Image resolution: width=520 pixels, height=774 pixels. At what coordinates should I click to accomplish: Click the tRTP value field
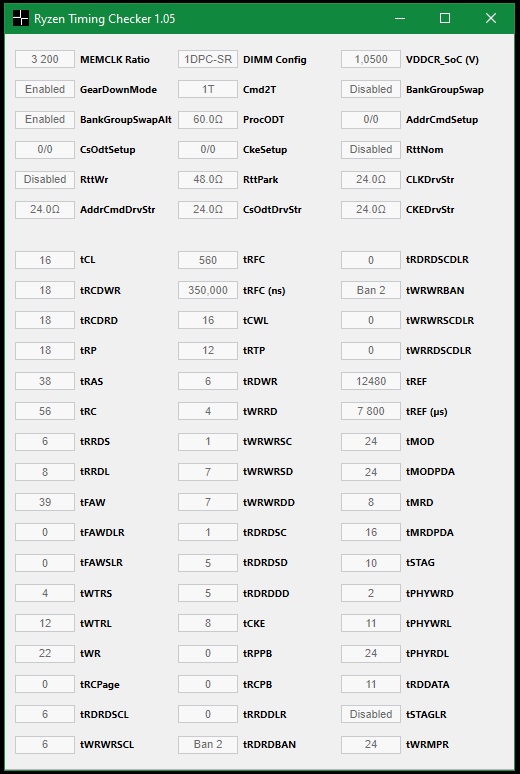coord(208,350)
